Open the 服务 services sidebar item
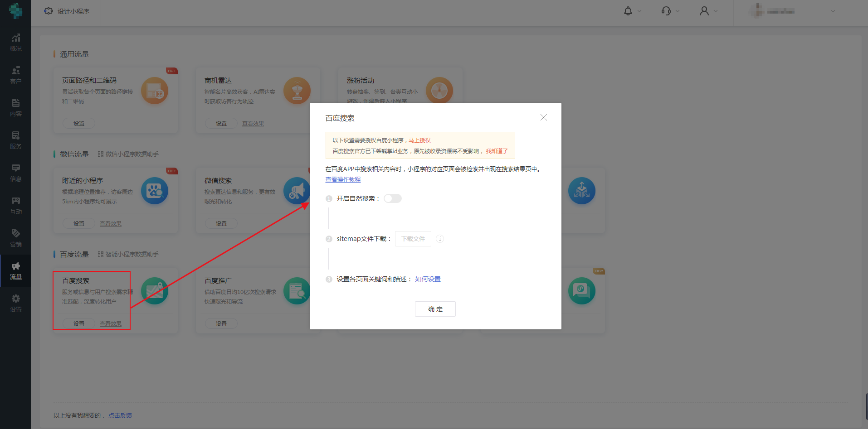This screenshot has width=868, height=429. (x=15, y=140)
